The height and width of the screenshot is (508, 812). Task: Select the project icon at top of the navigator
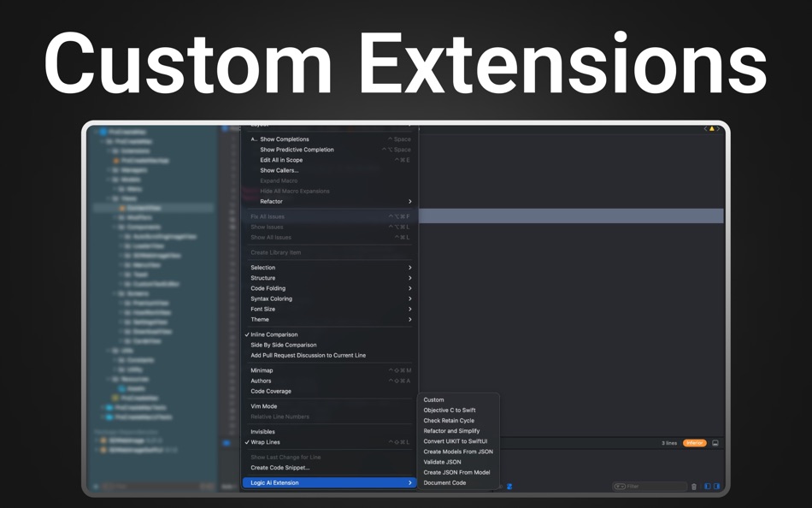click(x=103, y=130)
